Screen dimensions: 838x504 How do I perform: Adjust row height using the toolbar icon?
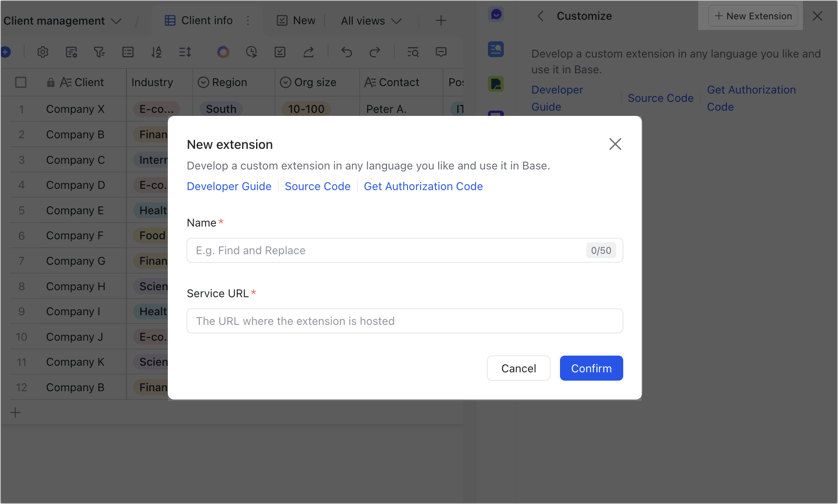coord(184,52)
